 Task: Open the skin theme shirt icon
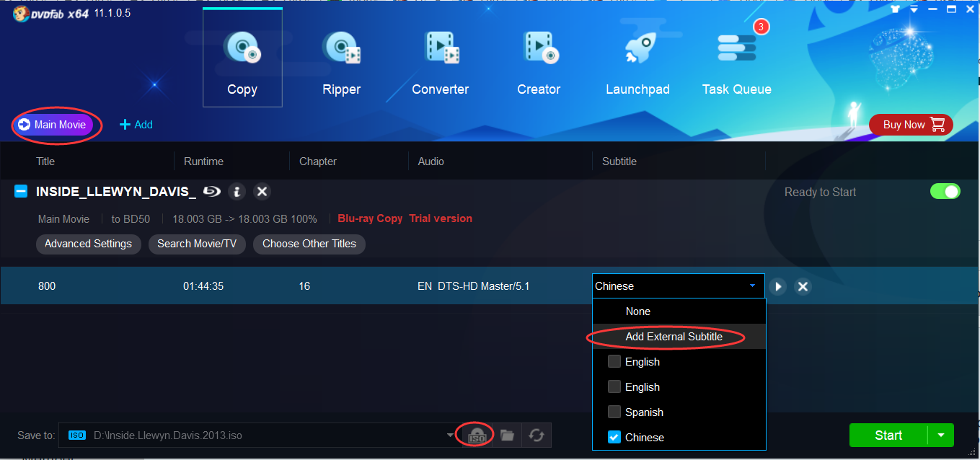(x=895, y=9)
